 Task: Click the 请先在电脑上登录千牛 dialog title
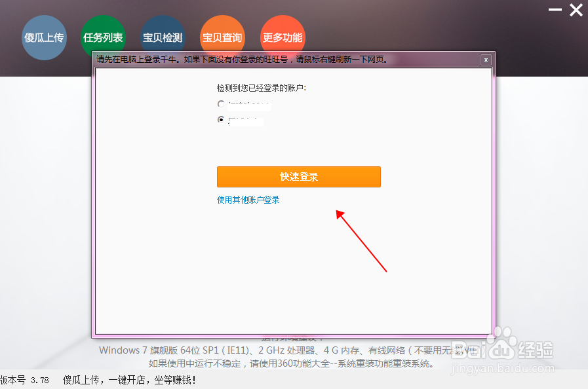[x=243, y=59]
